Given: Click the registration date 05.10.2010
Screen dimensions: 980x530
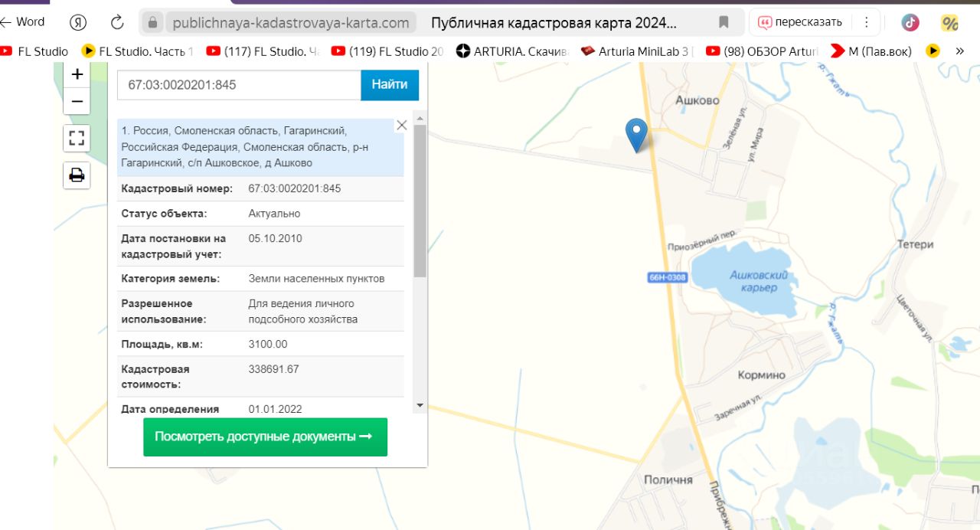Looking at the screenshot, I should 275,238.
